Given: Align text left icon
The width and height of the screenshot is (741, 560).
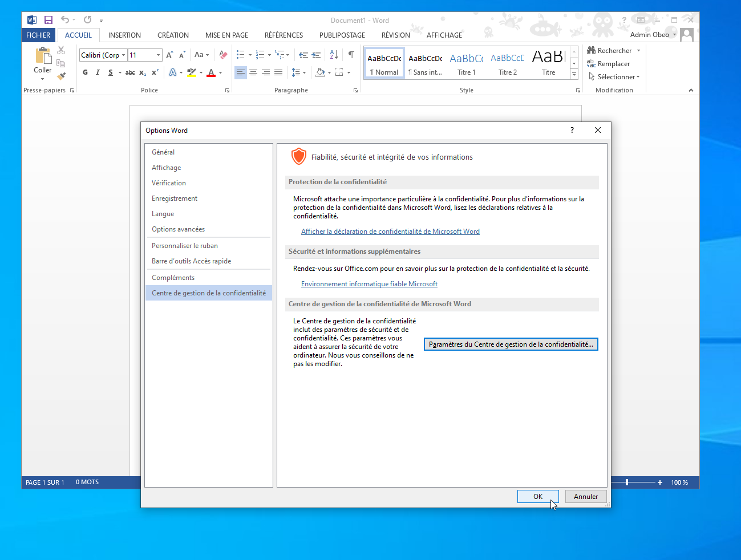Looking at the screenshot, I should 241,72.
